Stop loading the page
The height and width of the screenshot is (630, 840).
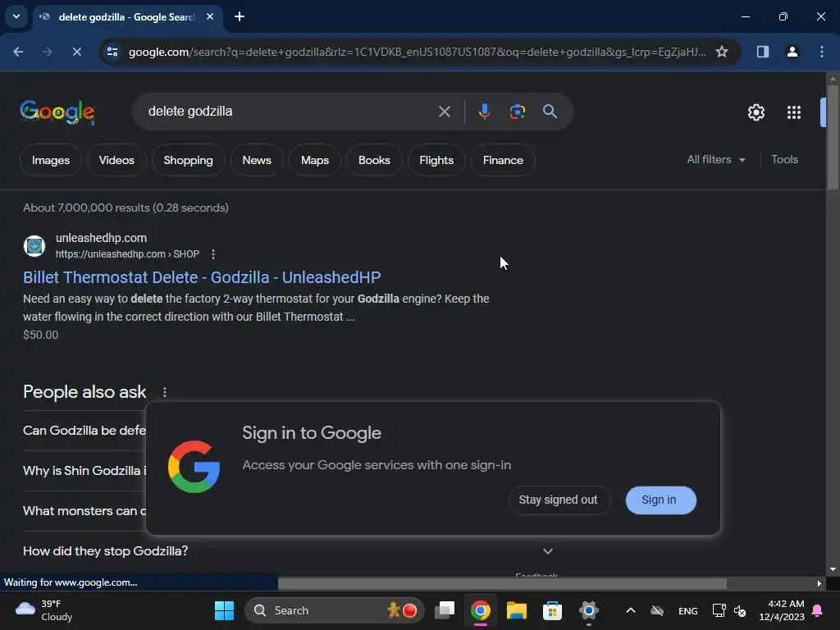click(76, 52)
